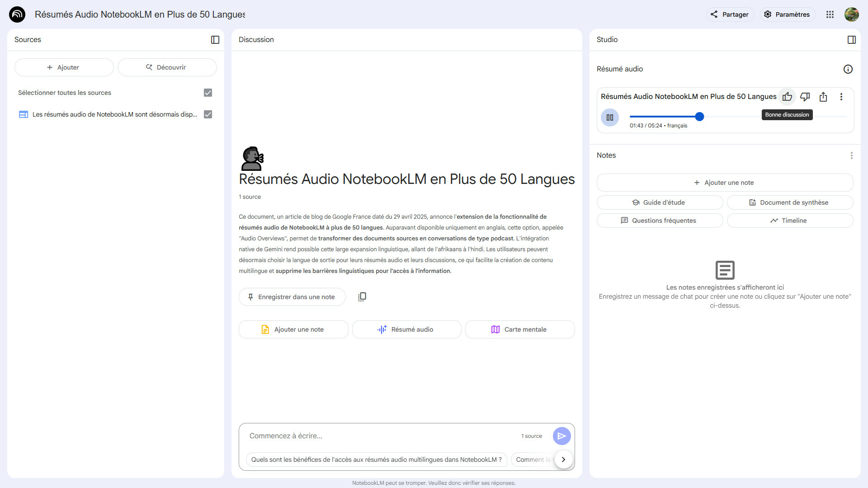Give thumbs up to audio summary
Image resolution: width=868 pixels, height=488 pixels.
pos(787,97)
